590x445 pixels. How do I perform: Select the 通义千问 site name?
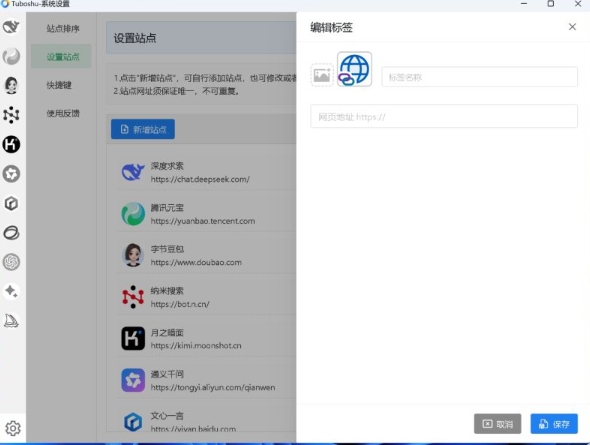click(167, 374)
